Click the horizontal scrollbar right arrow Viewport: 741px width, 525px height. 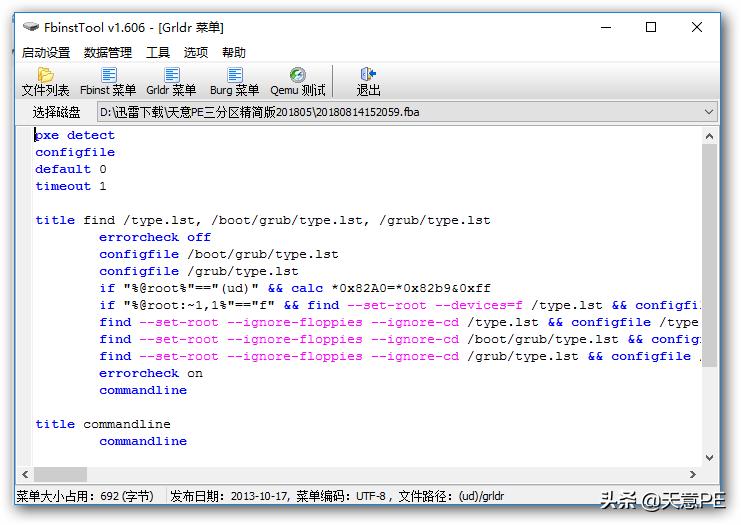pos(692,474)
